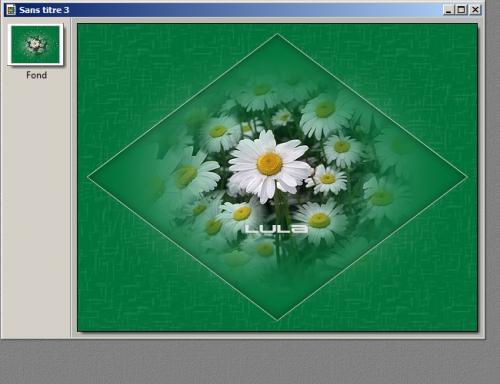Minimize the Sans titre 3 window

(449, 10)
